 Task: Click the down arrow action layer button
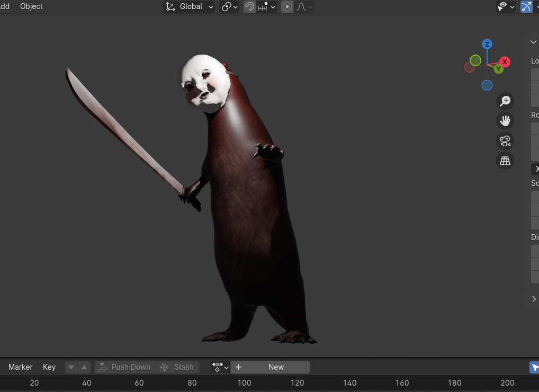[x=71, y=367]
